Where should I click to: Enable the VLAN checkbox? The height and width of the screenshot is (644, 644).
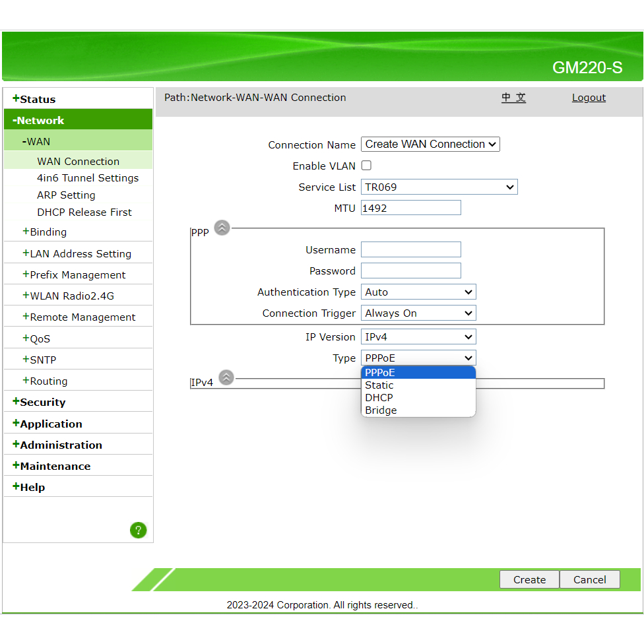pos(366,166)
